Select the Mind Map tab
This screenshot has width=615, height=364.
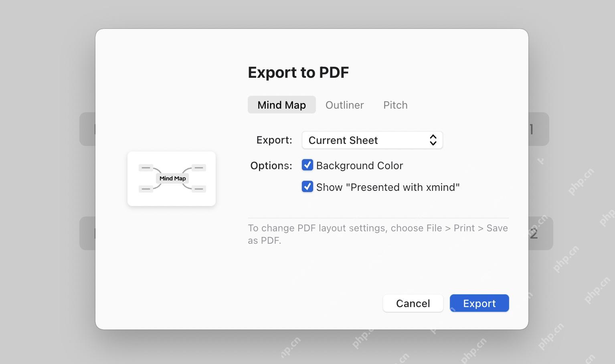click(x=281, y=105)
